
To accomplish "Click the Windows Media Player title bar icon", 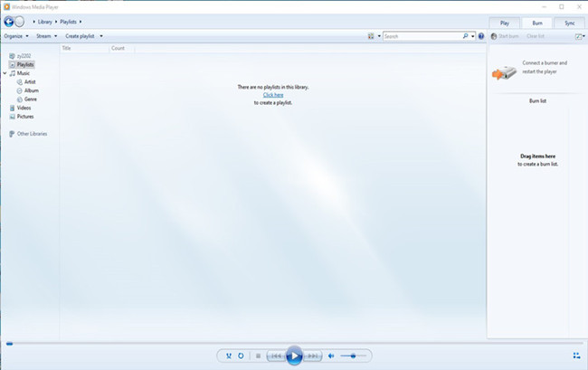I will (x=6, y=6).
